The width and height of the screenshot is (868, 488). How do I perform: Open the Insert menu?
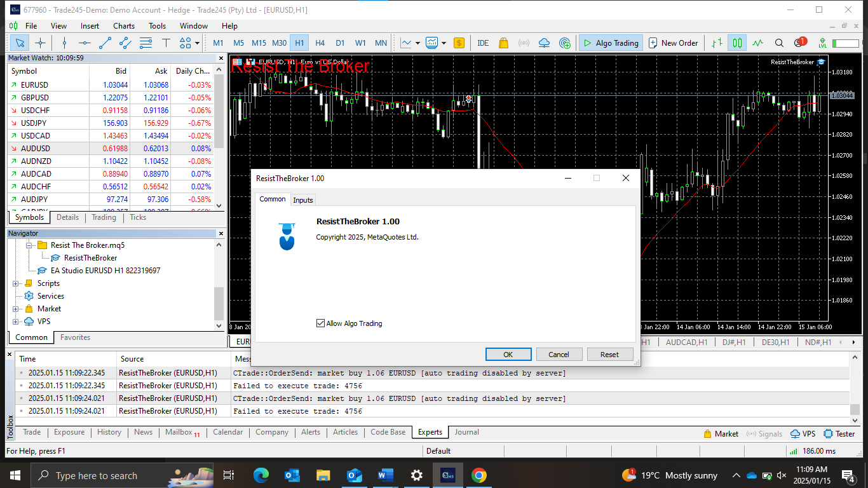coord(90,26)
